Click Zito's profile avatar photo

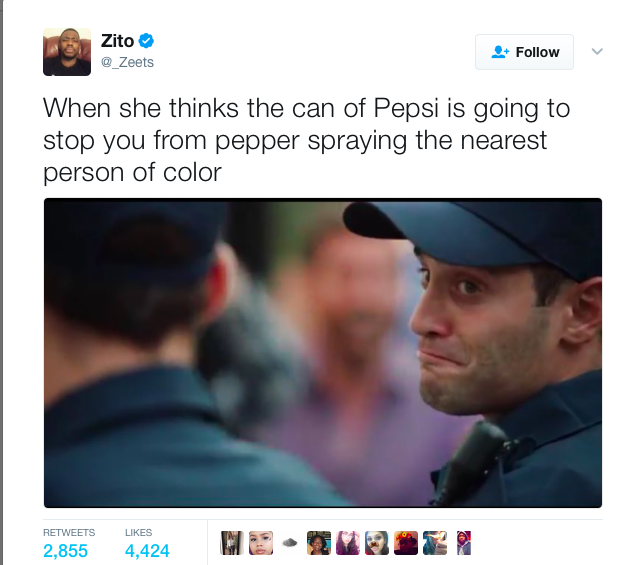pyautogui.click(x=67, y=52)
